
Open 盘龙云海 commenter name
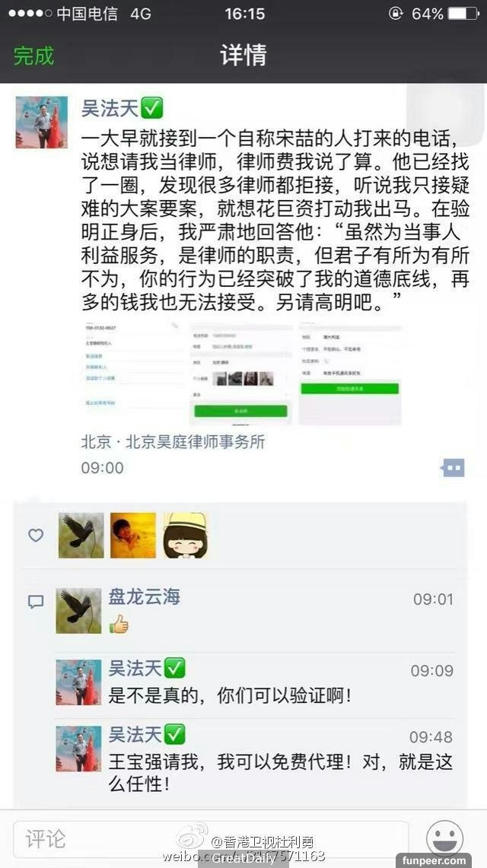click(x=144, y=596)
